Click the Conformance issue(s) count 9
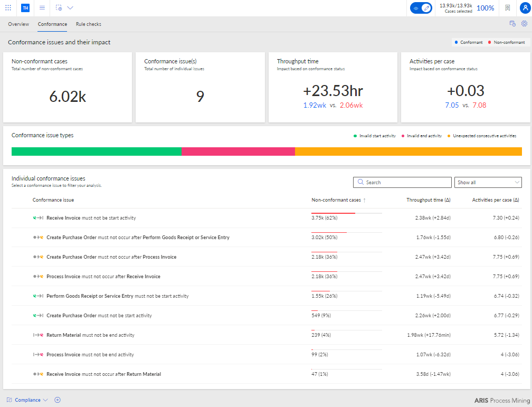532x407 pixels. (200, 97)
